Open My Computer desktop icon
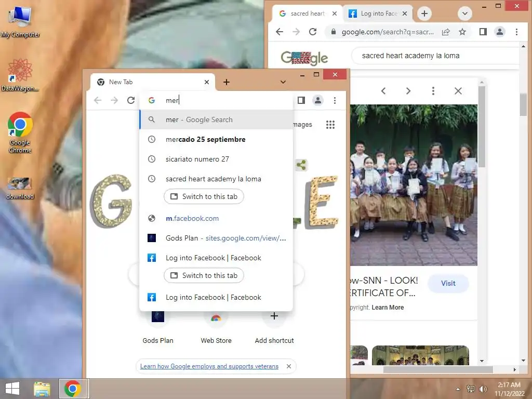Viewport: 532px width, 399px height. coord(20,22)
